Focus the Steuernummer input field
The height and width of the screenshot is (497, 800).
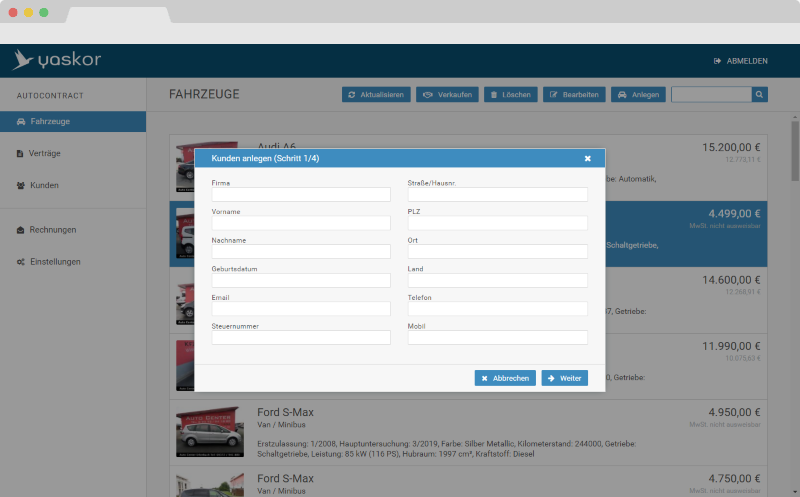click(301, 337)
